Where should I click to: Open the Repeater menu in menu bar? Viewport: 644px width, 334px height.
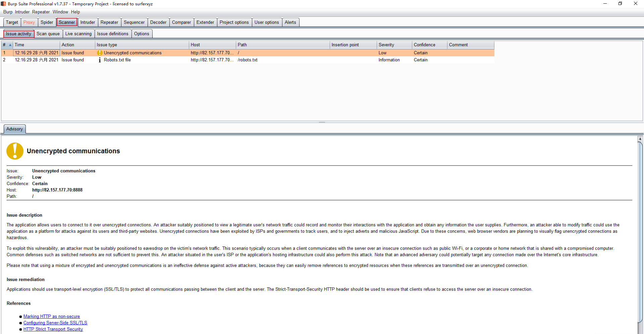41,12
